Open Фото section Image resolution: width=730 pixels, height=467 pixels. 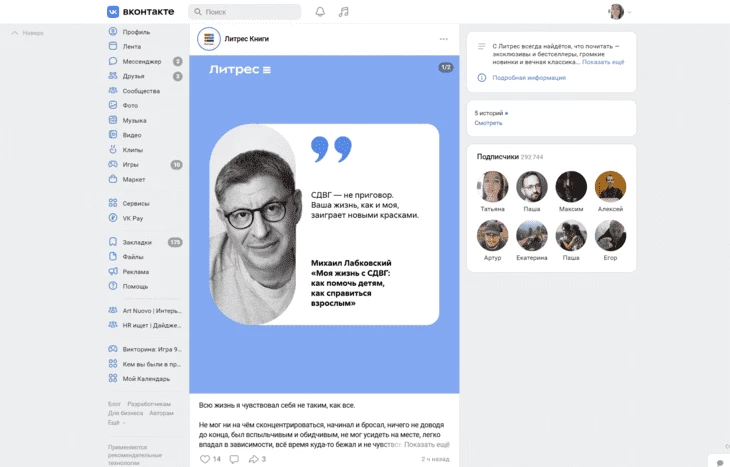[x=130, y=105]
